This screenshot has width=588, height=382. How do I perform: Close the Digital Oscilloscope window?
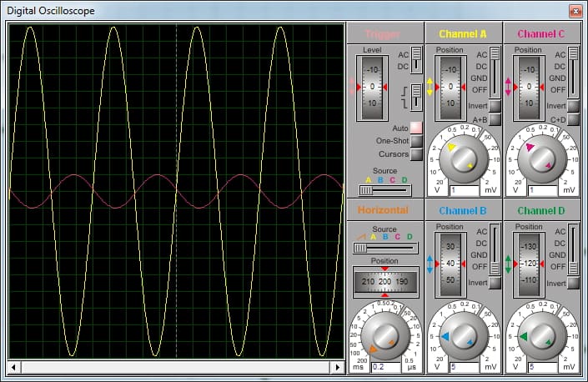pos(575,11)
